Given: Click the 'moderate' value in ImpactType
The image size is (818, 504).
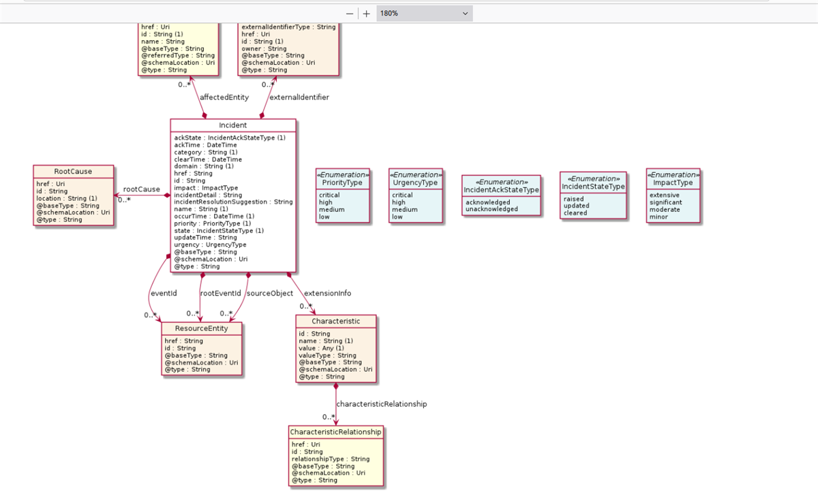Looking at the screenshot, I should (x=665, y=209).
